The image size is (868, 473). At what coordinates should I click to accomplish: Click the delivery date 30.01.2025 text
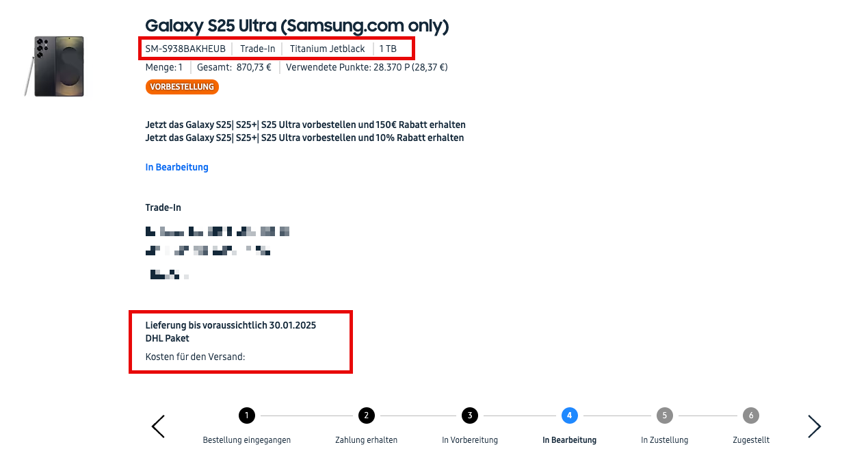point(293,325)
